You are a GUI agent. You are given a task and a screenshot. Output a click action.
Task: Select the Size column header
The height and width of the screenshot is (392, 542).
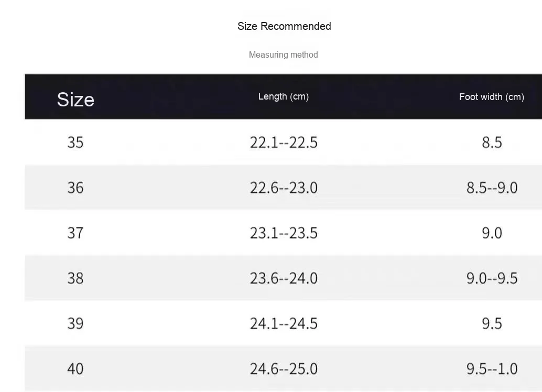[x=75, y=99]
